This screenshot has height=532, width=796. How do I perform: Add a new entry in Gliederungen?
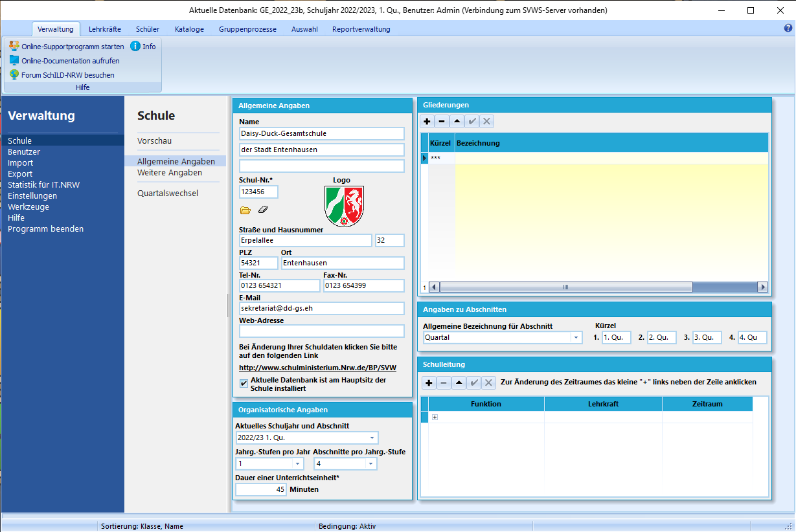point(427,121)
